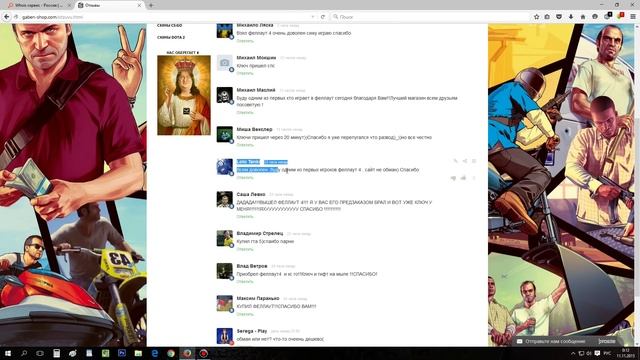
Task: Open the Firefox hamburger menu
Action: (633, 17)
